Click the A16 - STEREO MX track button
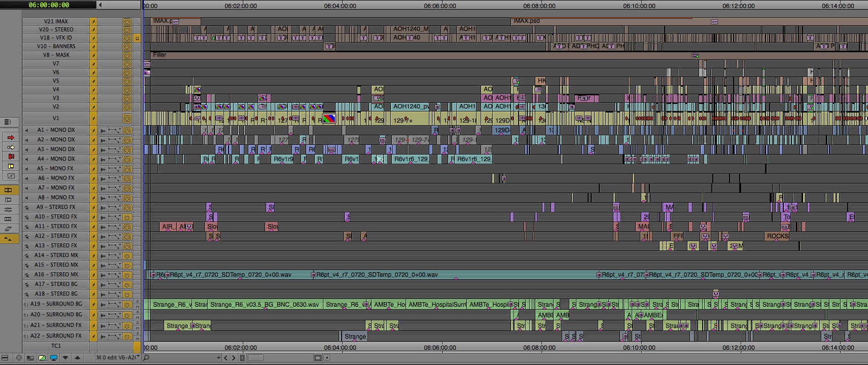This screenshot has width=868, height=365. click(56, 275)
